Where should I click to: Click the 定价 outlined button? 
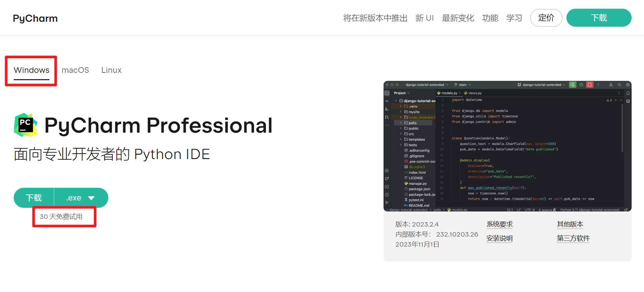pyautogui.click(x=546, y=18)
